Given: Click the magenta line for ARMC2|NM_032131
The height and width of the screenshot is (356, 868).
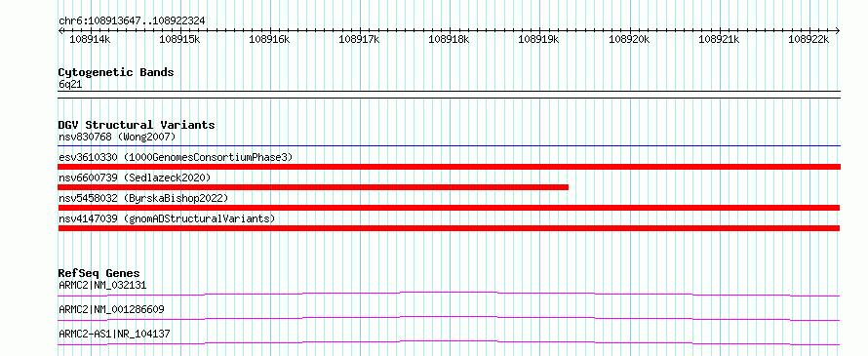Looking at the screenshot, I should coord(449,294).
